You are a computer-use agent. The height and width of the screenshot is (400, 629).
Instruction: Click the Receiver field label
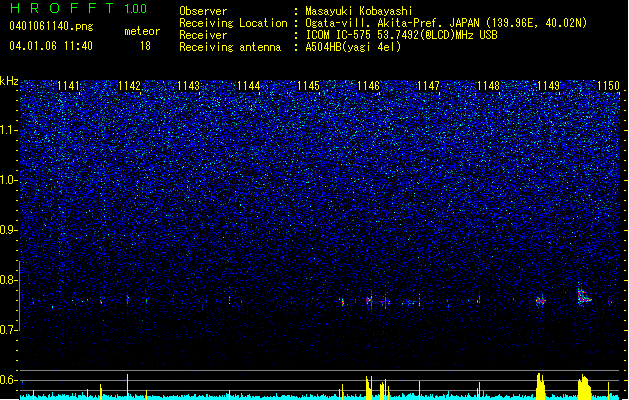click(x=203, y=35)
